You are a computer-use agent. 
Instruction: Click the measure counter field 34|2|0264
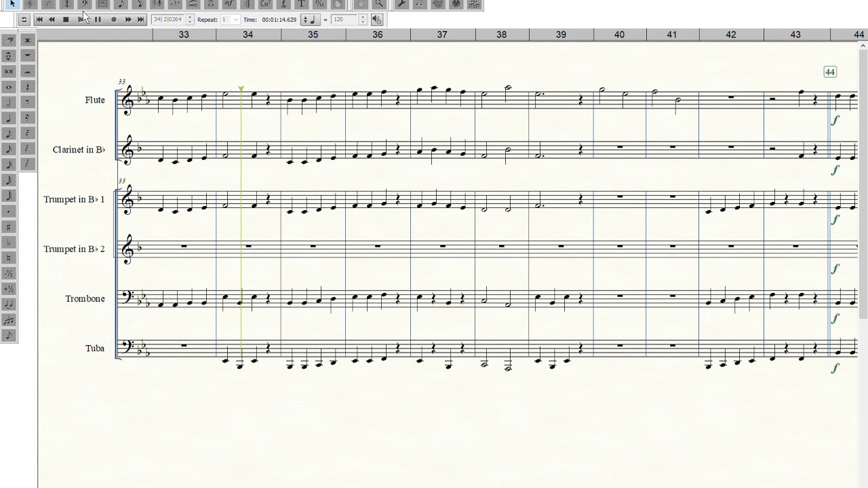[168, 20]
